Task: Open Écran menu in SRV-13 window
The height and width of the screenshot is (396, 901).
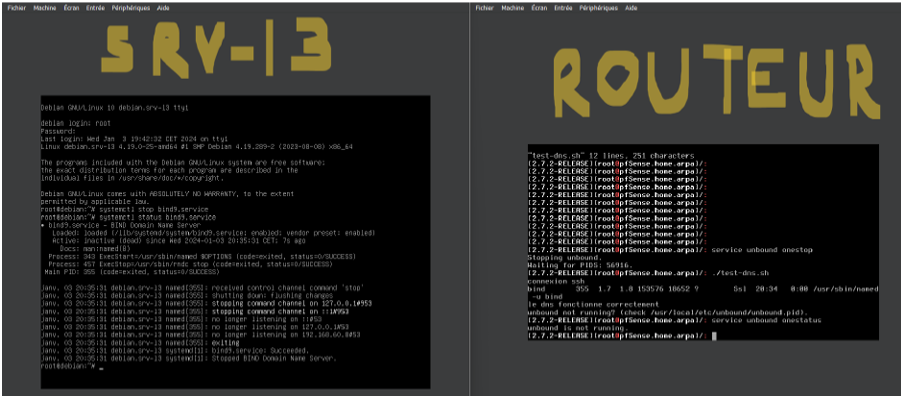Action: tap(71, 9)
